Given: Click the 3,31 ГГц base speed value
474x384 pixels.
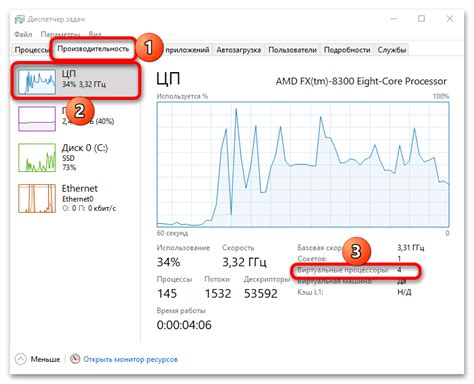Looking at the screenshot, I should (411, 248).
